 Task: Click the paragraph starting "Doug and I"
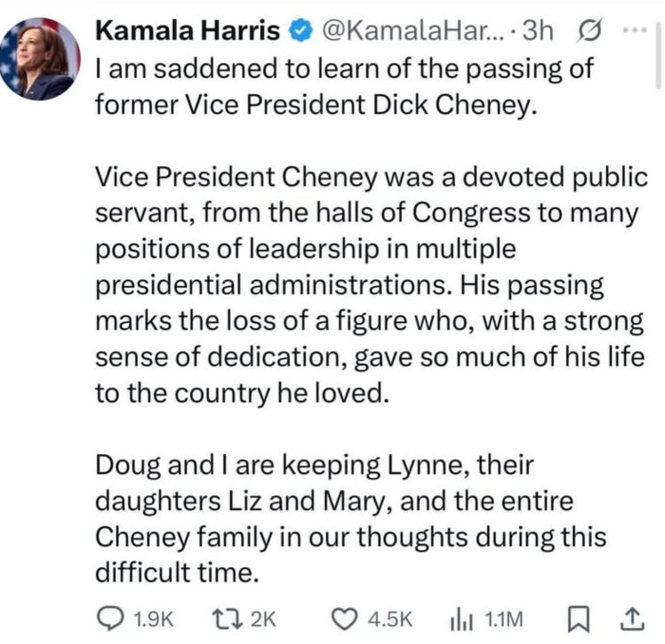[350, 519]
